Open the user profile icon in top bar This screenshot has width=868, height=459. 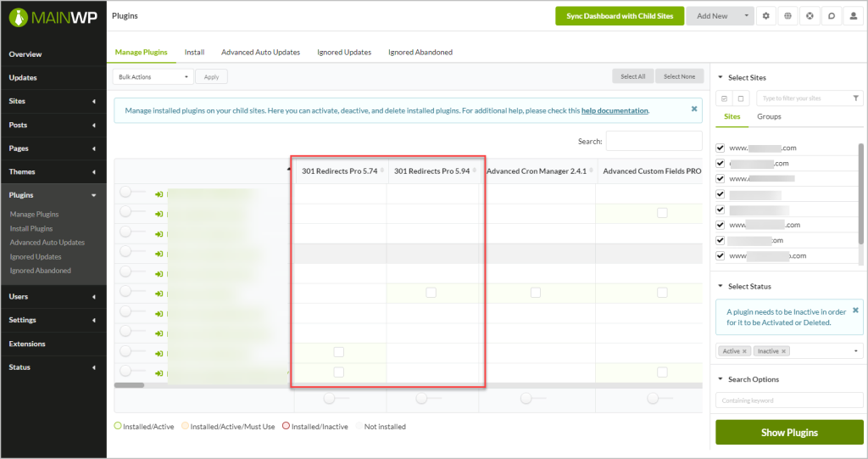(x=853, y=16)
